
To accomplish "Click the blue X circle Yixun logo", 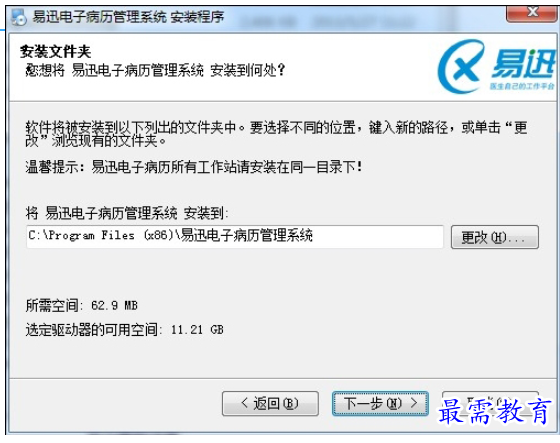I will pos(461,66).
